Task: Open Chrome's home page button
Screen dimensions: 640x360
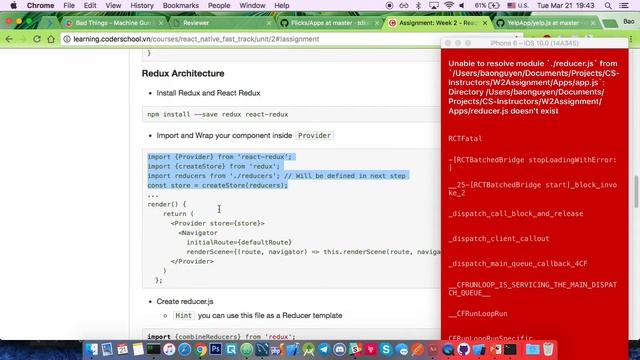Action: (51, 39)
